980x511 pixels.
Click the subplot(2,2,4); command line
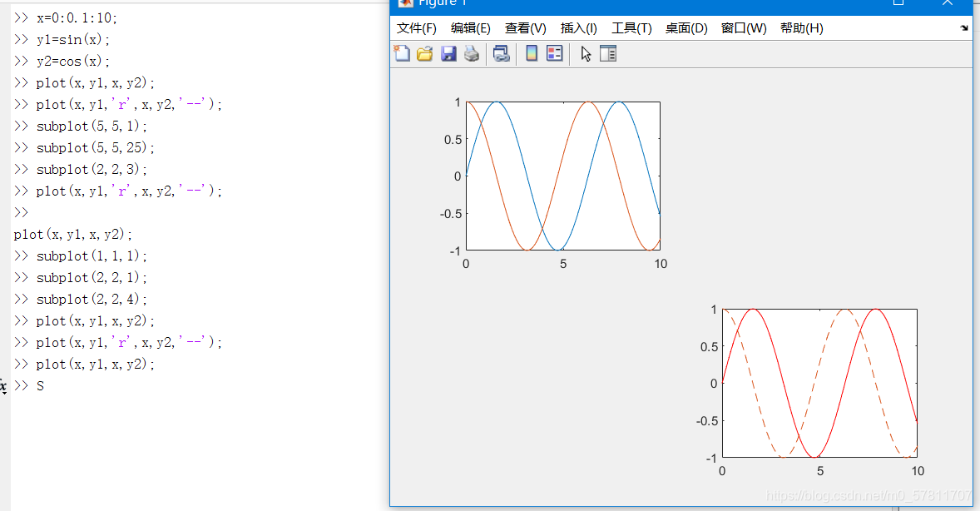coord(81,299)
